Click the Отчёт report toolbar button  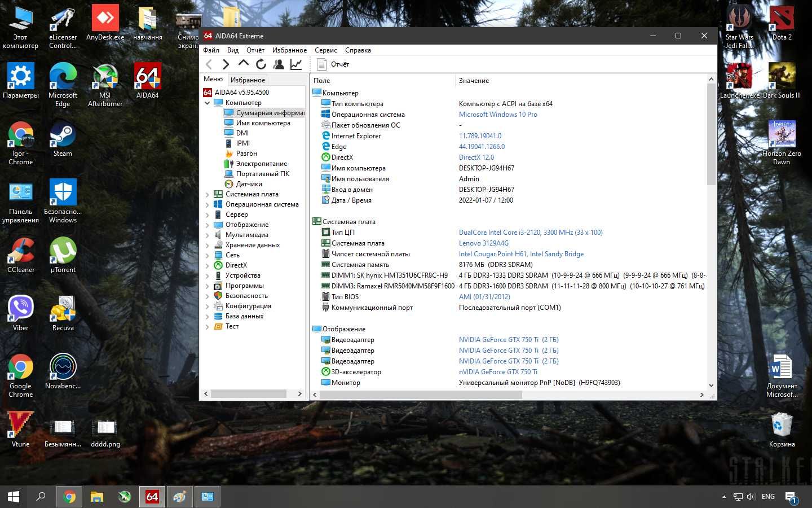coord(333,64)
